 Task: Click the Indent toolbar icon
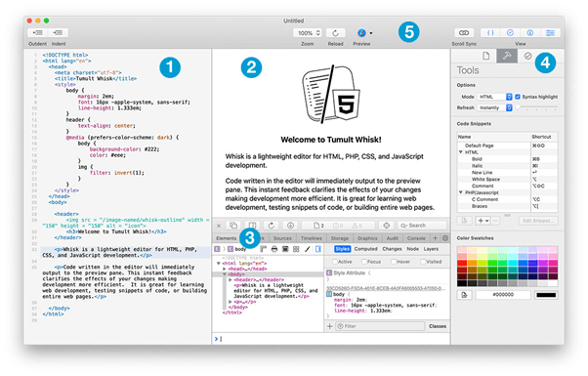coord(59,32)
